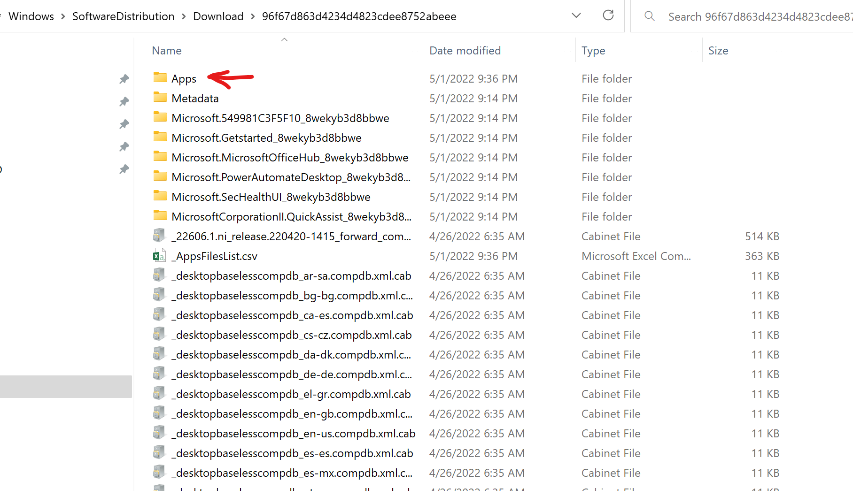Expand the chevron after Windows breadcrumb
Viewport: 853px width, 504px height.
[63, 16]
